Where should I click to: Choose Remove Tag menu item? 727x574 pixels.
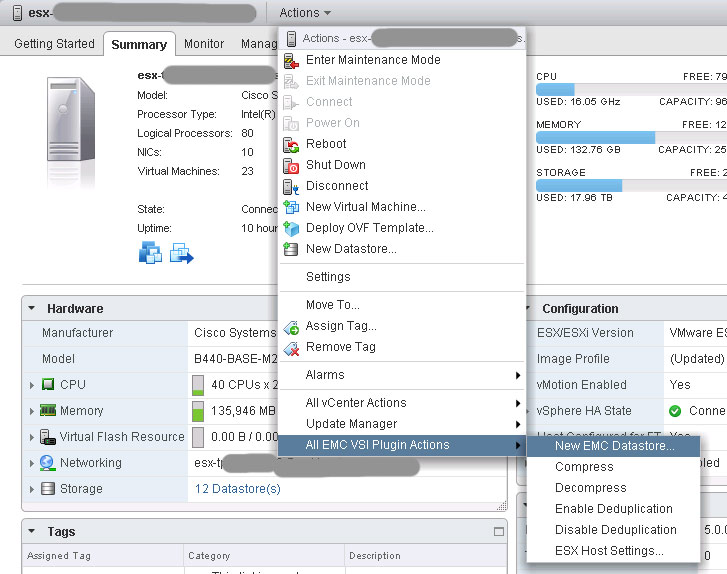402,347
